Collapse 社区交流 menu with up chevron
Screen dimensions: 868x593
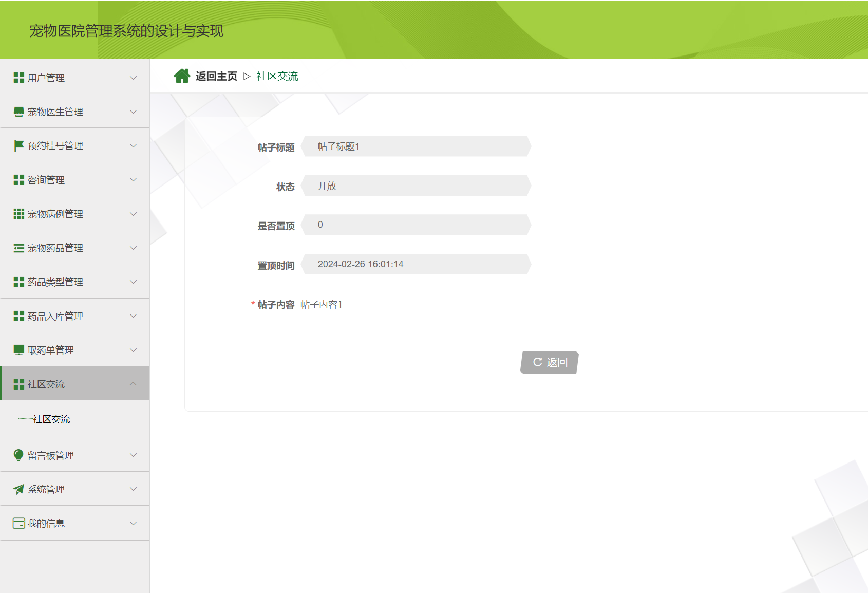[134, 383]
